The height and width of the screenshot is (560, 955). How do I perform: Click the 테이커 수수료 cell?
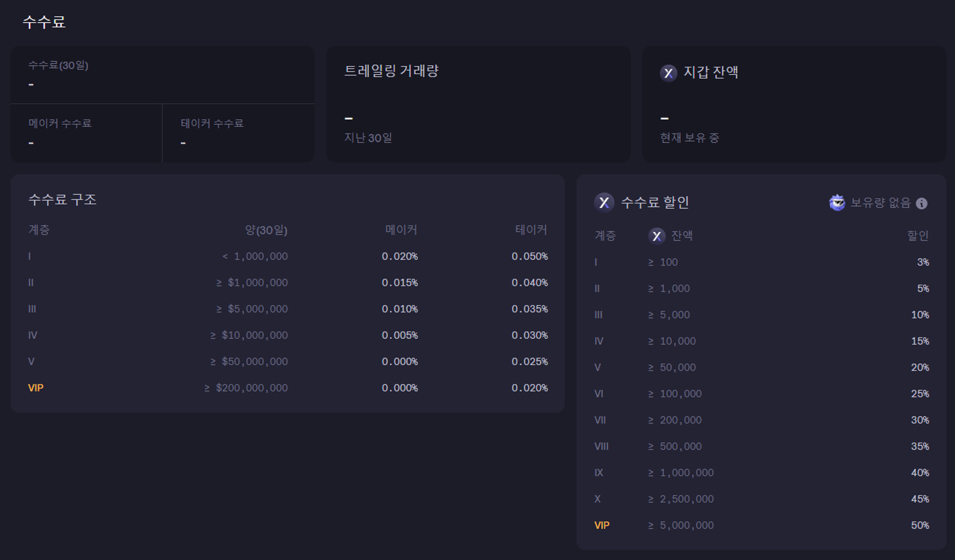pyautogui.click(x=238, y=133)
